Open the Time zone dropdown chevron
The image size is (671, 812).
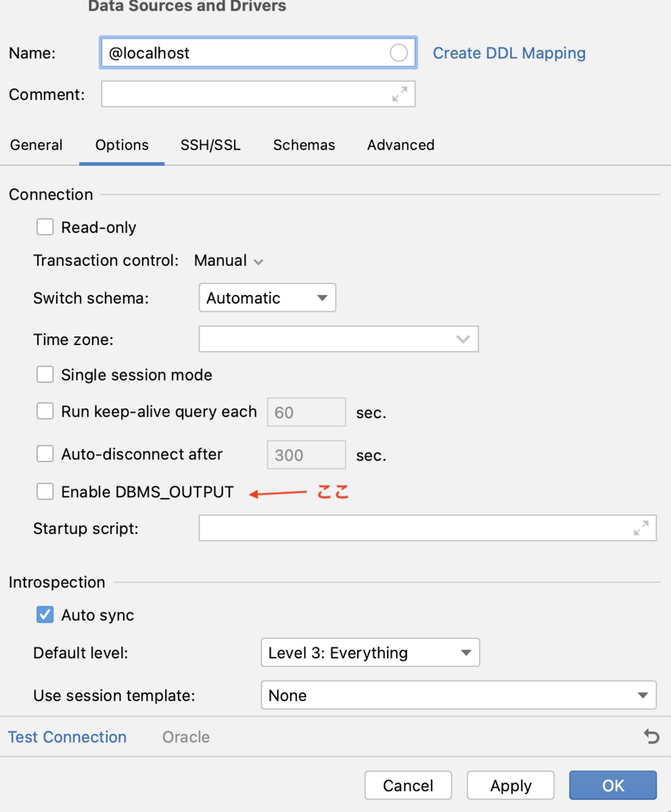point(463,339)
